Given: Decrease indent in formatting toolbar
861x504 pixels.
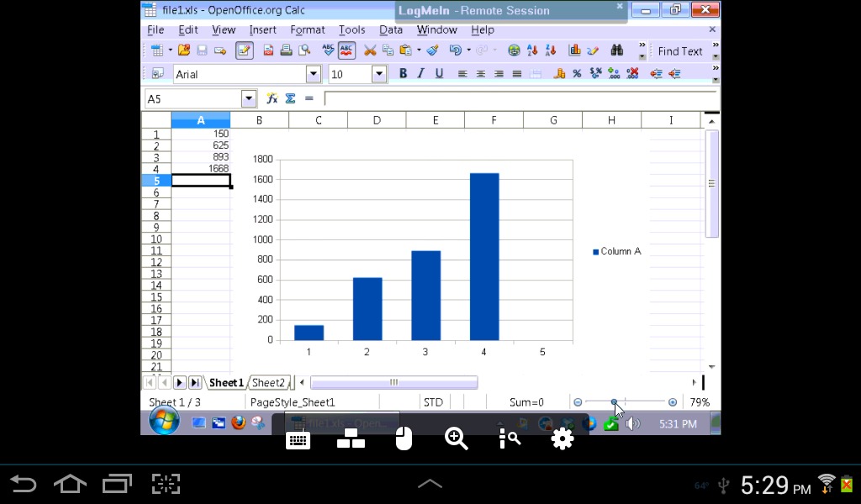Looking at the screenshot, I should pos(656,73).
